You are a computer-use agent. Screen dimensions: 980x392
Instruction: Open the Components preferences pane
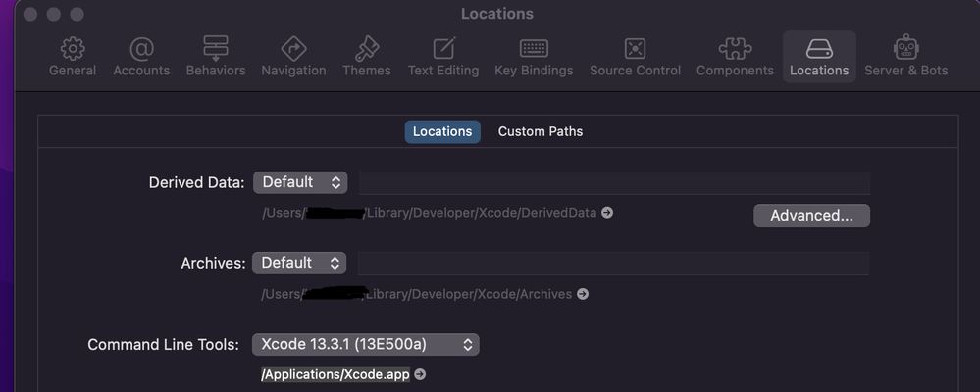pos(735,56)
